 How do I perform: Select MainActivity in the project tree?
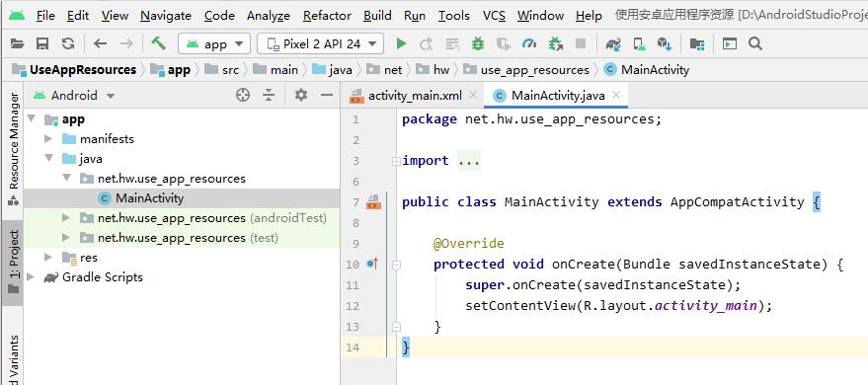click(x=149, y=198)
